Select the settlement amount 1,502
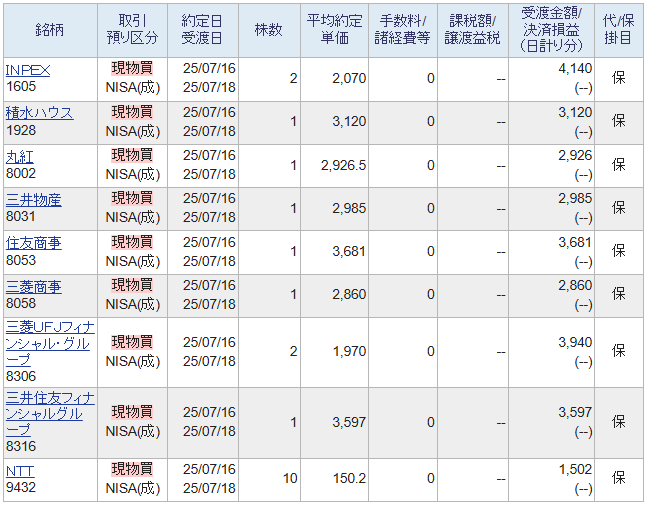The height and width of the screenshot is (507, 648). [575, 469]
